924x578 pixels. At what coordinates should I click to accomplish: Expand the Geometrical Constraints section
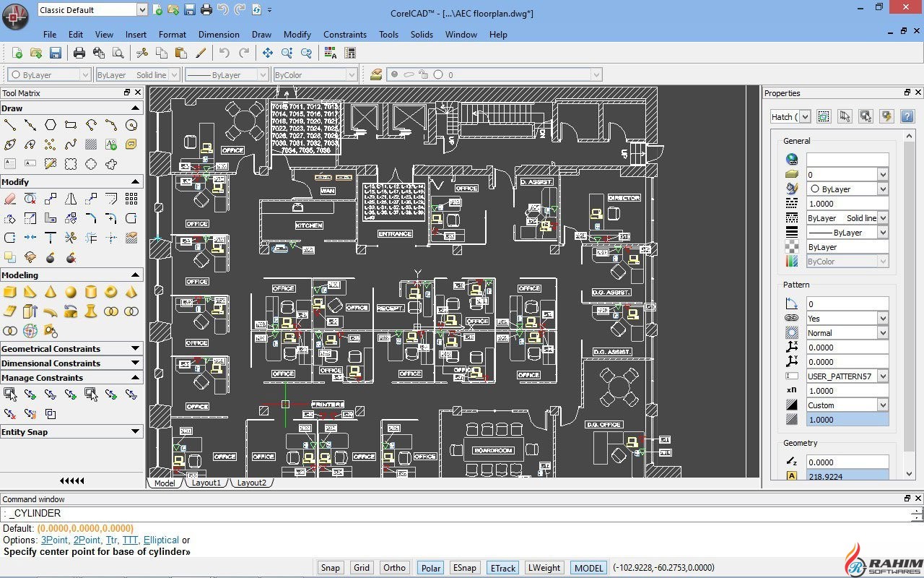click(135, 349)
